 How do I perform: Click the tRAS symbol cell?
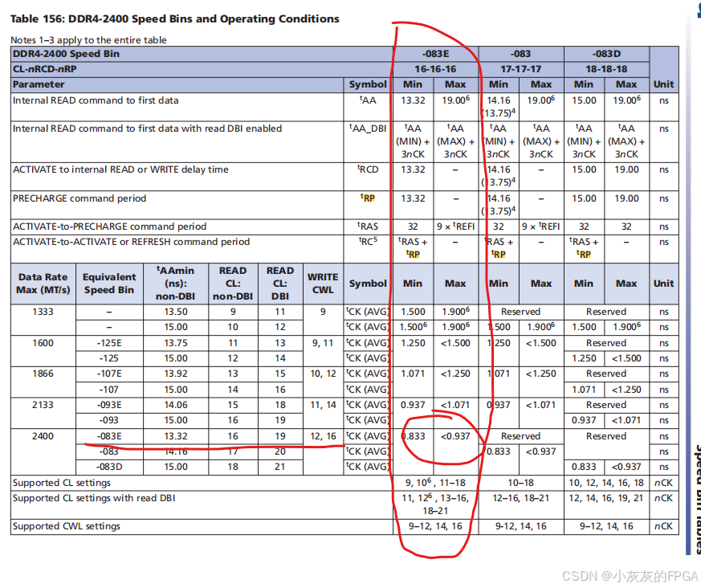click(368, 227)
